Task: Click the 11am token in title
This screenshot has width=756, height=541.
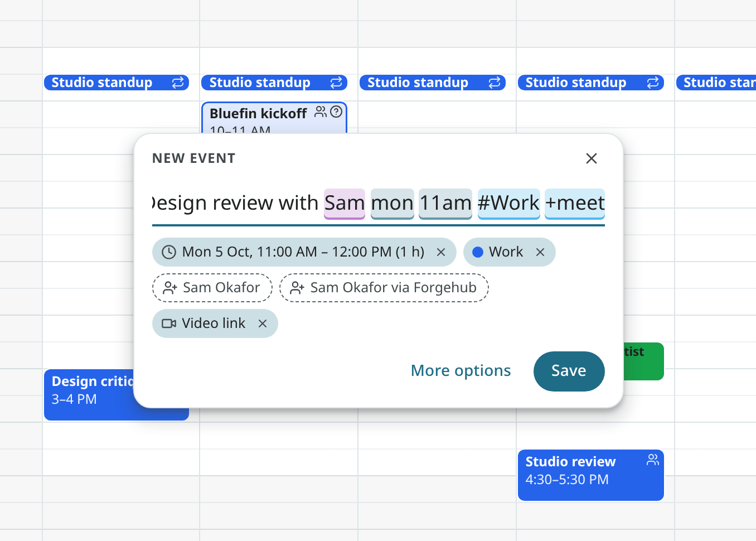Action: (x=445, y=204)
